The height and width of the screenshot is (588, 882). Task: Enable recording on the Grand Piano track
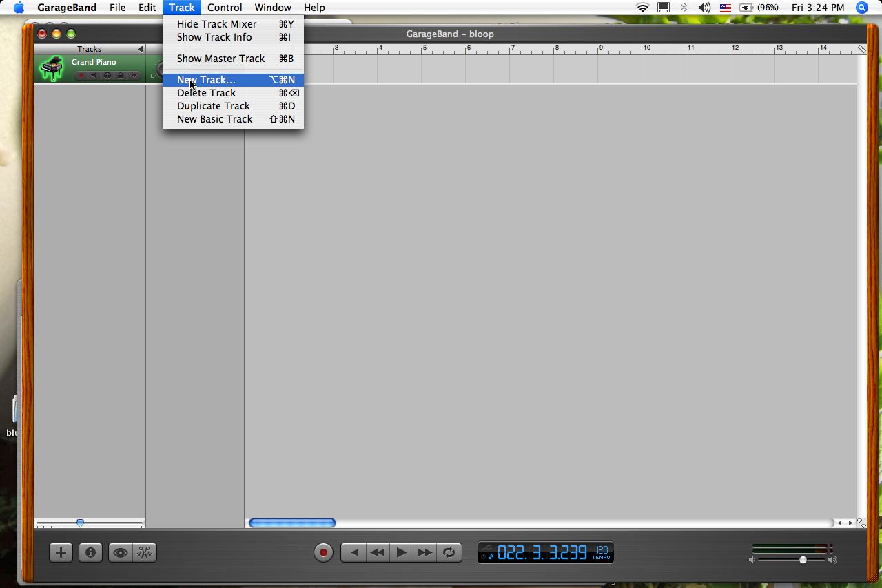click(x=81, y=76)
